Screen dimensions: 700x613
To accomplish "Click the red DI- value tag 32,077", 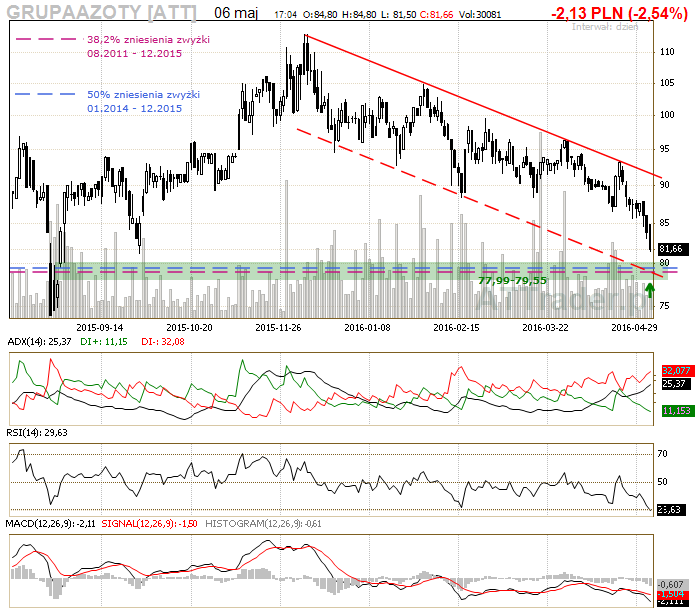I will (x=677, y=371).
